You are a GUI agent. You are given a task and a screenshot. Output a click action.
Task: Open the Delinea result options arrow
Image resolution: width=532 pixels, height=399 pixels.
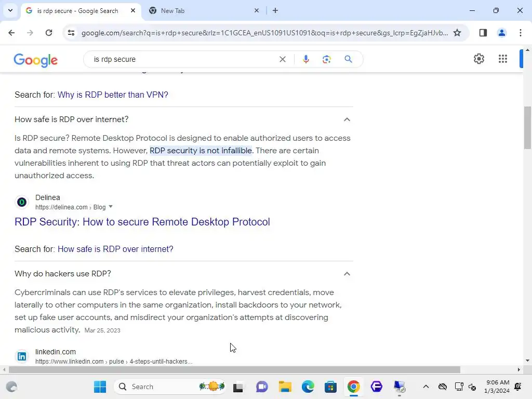[111, 207]
